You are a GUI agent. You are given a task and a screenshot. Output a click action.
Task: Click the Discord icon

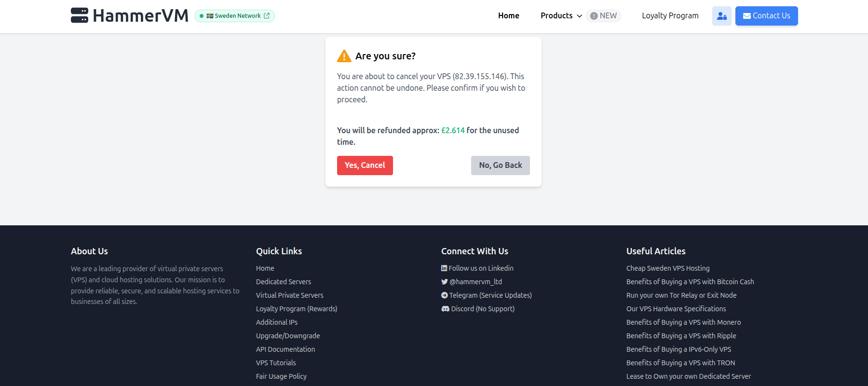tap(445, 309)
